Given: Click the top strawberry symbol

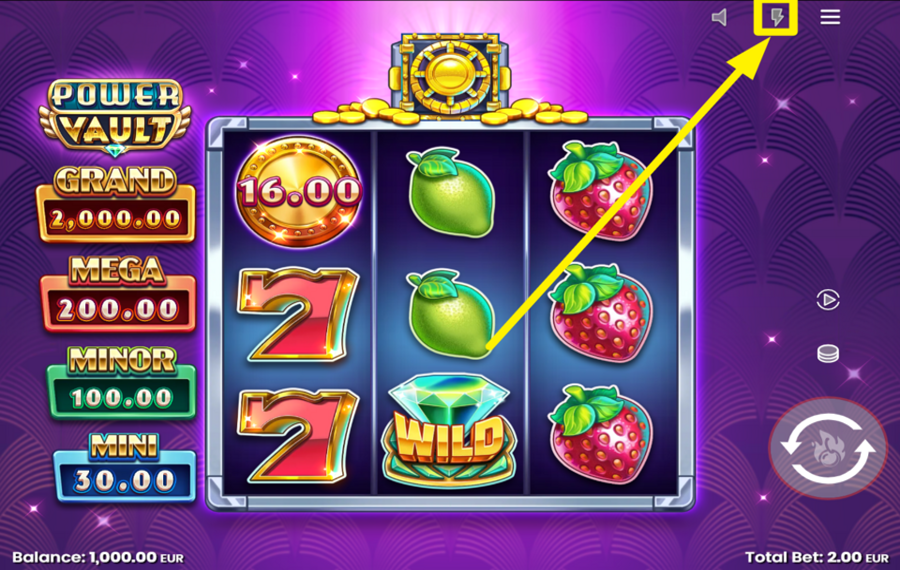Looking at the screenshot, I should pos(601,191).
